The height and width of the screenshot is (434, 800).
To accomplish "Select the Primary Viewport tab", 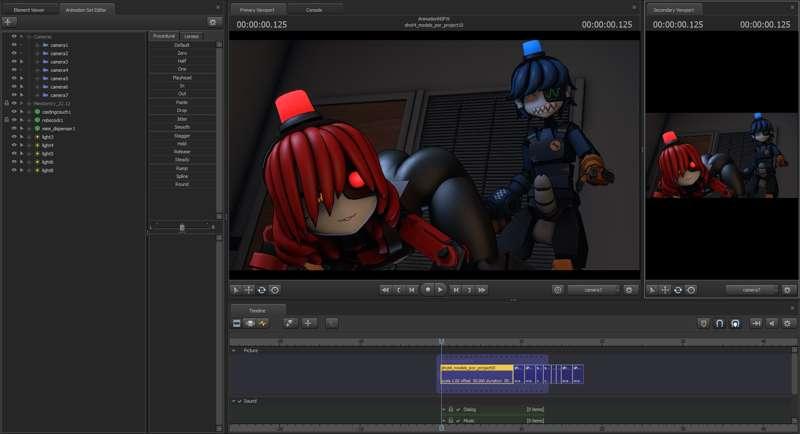I will (x=257, y=10).
